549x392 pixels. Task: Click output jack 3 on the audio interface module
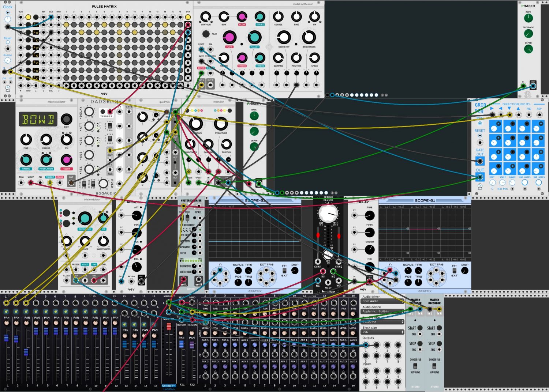[387, 345]
